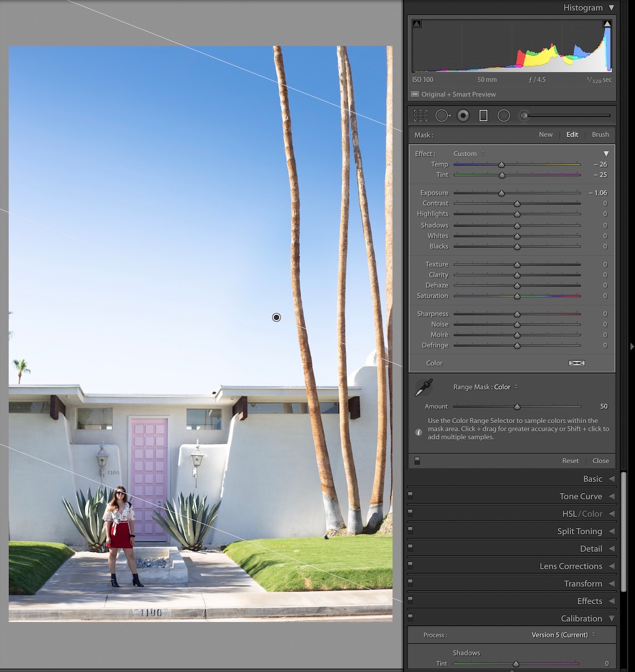Select the Crop Overlay tool
The height and width of the screenshot is (672, 635).
click(x=422, y=115)
